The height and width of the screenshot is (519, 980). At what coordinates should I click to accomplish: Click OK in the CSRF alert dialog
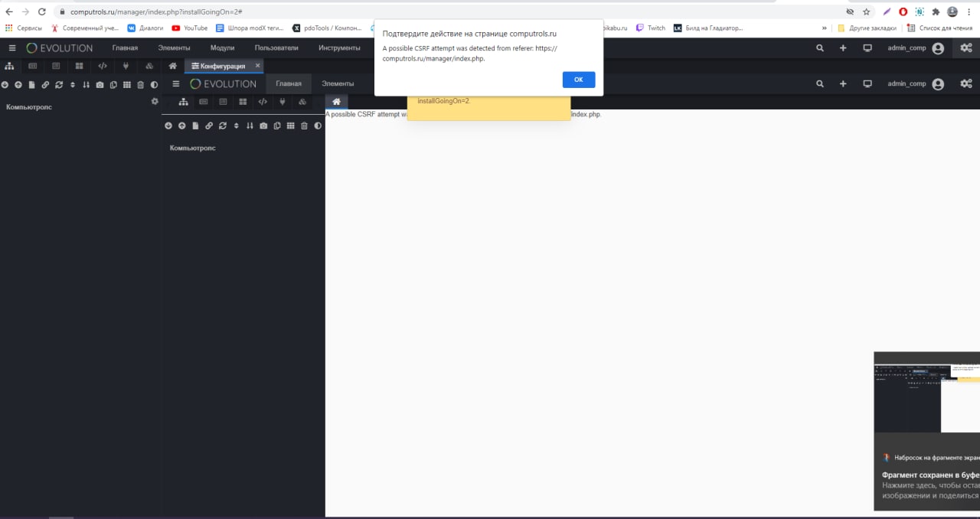(578, 80)
